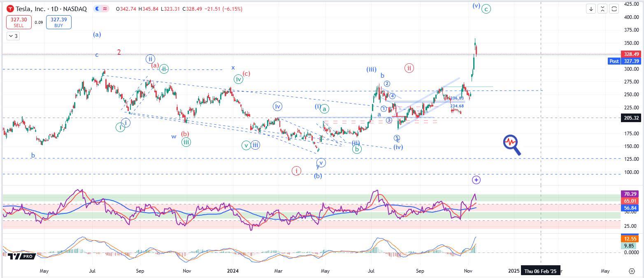
Task: Maximize the chart with the square frame icon
Action: (x=614, y=9)
